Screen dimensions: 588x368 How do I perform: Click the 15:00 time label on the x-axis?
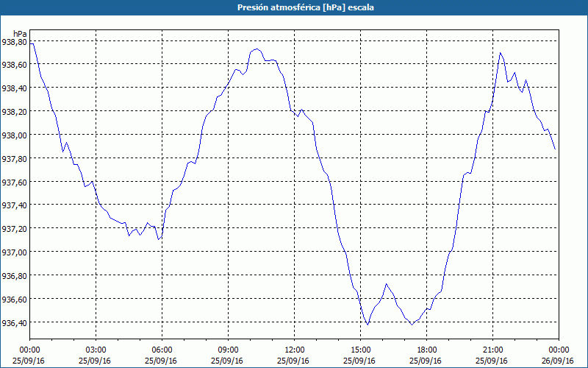(360, 350)
